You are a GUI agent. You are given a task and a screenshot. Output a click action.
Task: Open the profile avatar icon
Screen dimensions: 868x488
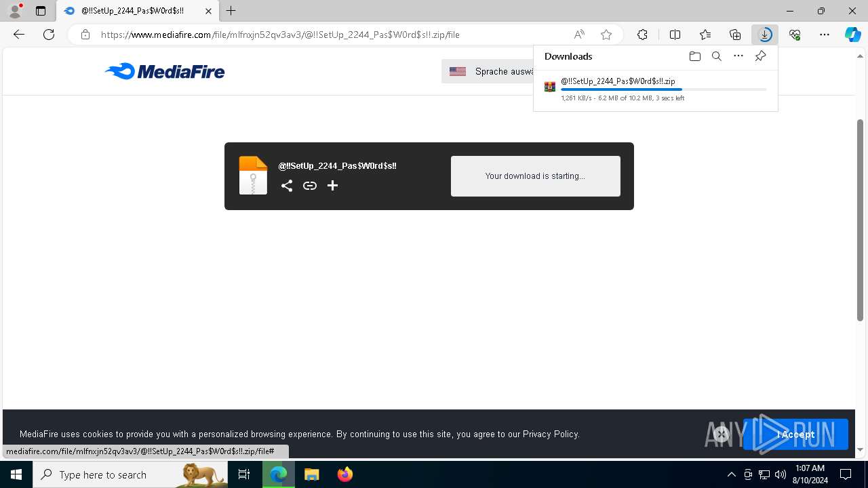(x=15, y=11)
